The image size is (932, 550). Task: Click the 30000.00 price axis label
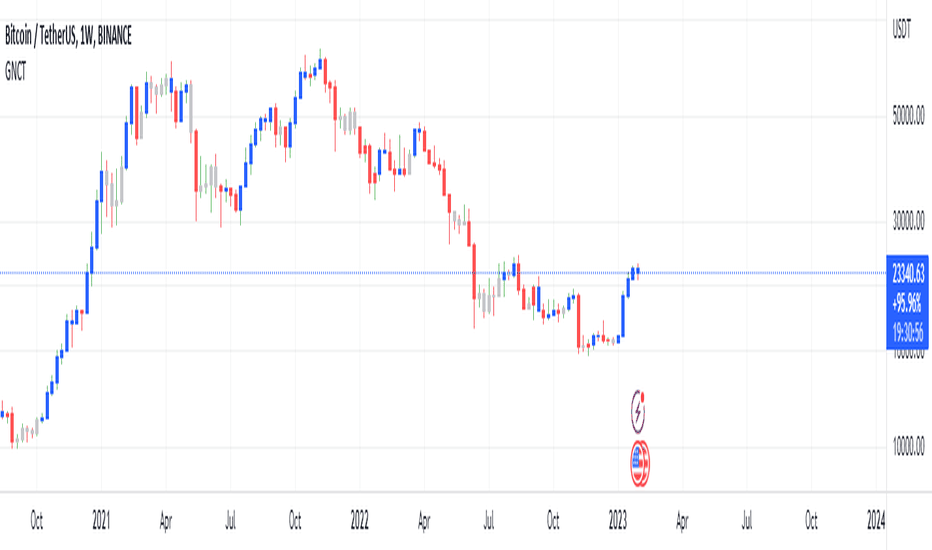908,221
